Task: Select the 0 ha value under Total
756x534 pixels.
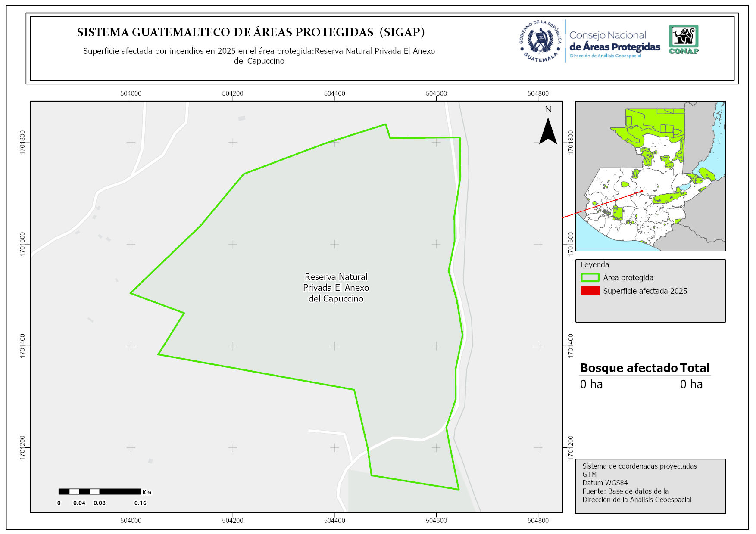Action: point(691,384)
